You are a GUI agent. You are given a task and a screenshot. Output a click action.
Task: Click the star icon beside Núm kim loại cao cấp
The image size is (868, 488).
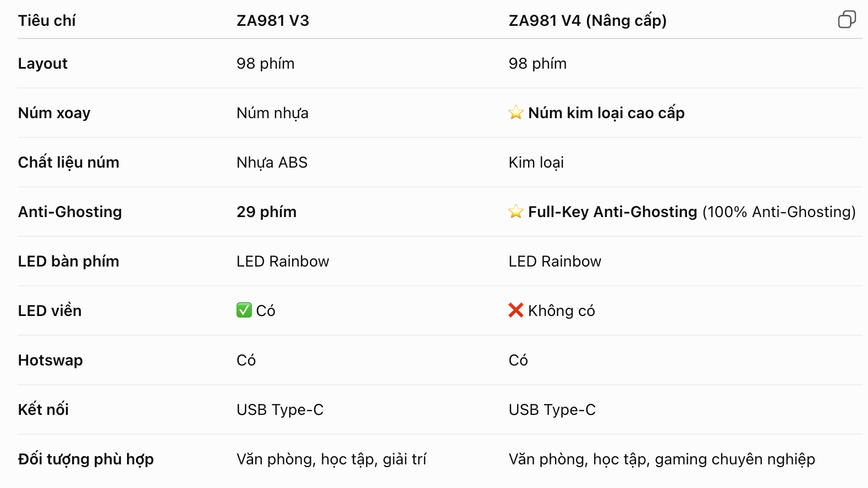pos(515,113)
